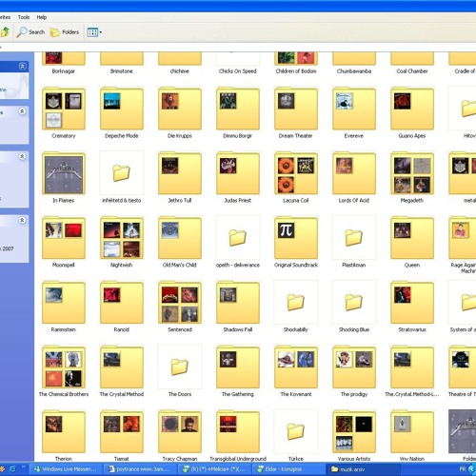Open the Help menu
The width and height of the screenshot is (476, 476).
(x=42, y=17)
